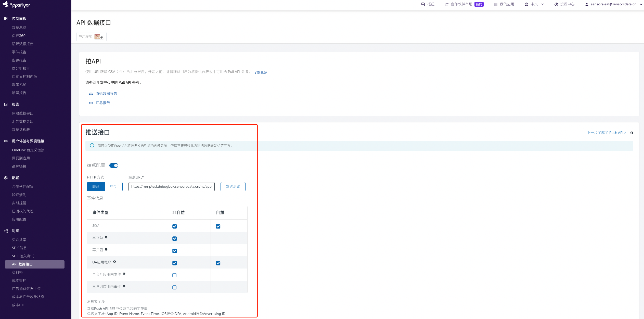644x319 pixels.
Task: Uncheck 激动 non-organic (非自然) checkbox
Action: click(x=175, y=226)
